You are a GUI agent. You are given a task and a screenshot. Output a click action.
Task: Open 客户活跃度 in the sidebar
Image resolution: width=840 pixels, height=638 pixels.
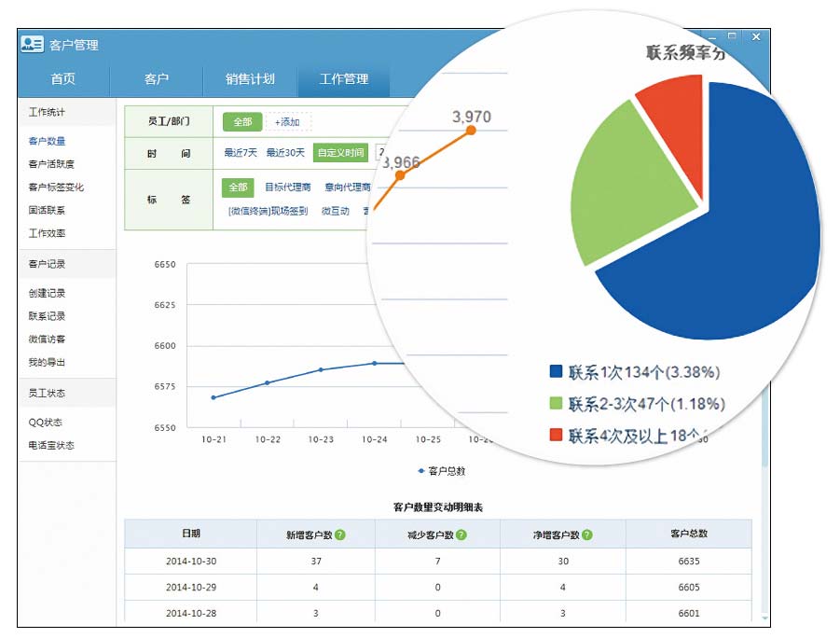click(51, 164)
